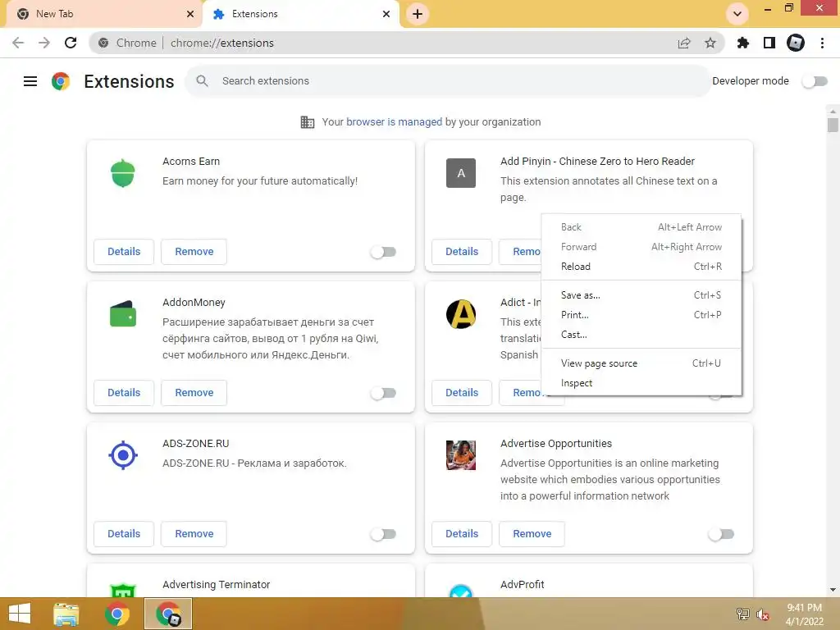This screenshot has width=840, height=630.
Task: Choose Print... from context menu
Action: [641, 315]
